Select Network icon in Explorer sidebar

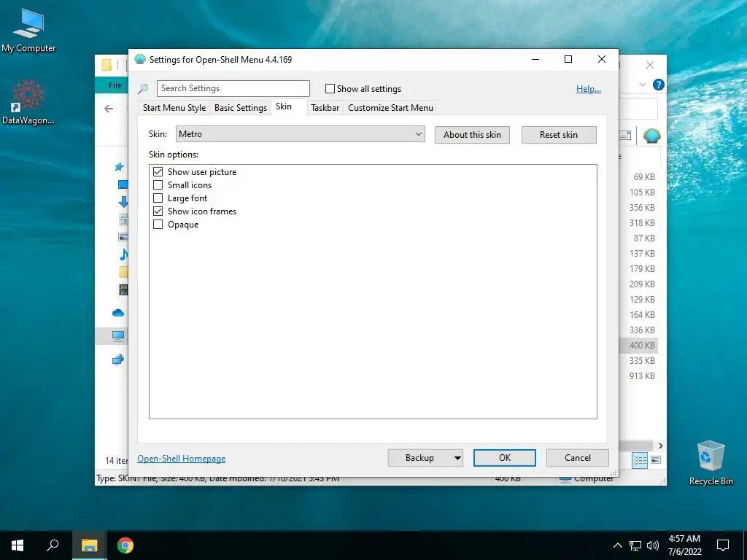pos(118,359)
